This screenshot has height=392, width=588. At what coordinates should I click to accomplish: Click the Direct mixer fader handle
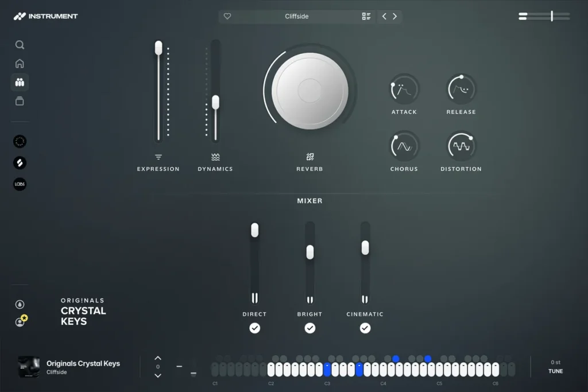[254, 230]
